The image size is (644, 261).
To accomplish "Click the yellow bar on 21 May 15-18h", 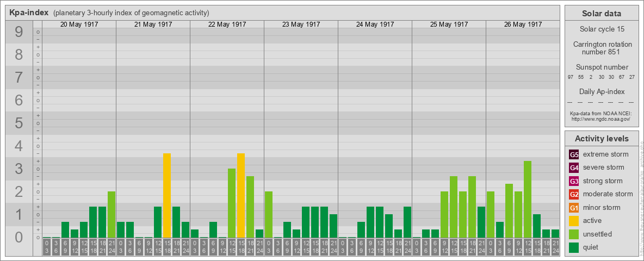I will [167, 195].
